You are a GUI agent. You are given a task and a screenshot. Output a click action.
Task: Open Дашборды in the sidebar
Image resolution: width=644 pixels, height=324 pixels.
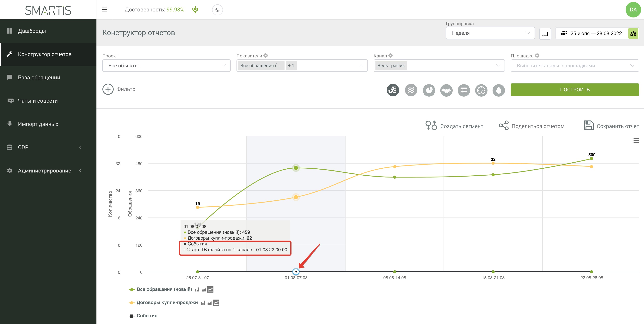32,31
